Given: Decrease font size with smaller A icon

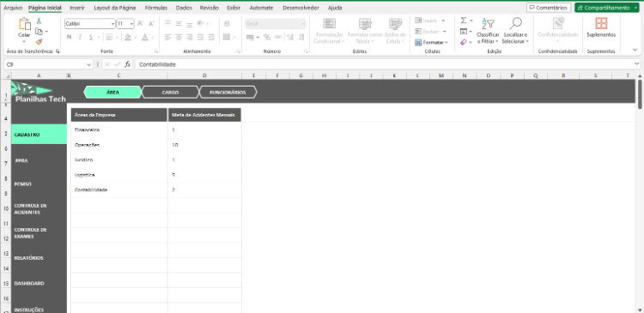Looking at the screenshot, I should coord(151,24).
